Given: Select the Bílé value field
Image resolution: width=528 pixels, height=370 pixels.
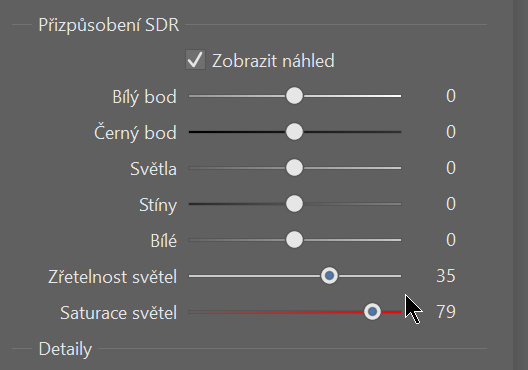Looking at the screenshot, I should tap(451, 240).
